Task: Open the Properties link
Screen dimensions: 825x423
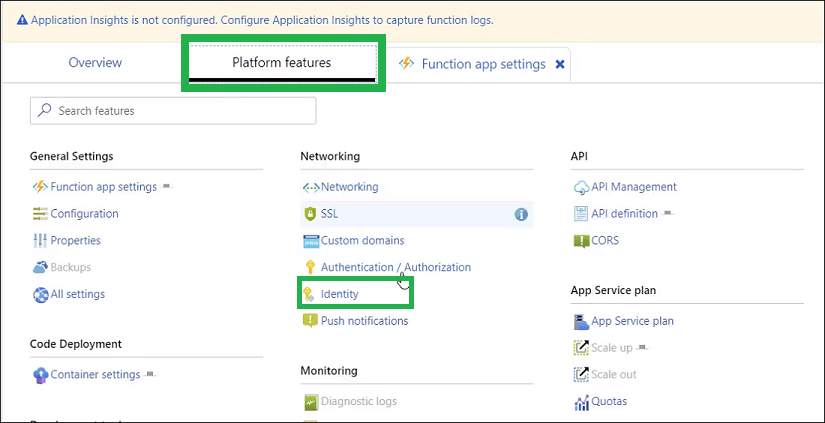Action: (75, 240)
